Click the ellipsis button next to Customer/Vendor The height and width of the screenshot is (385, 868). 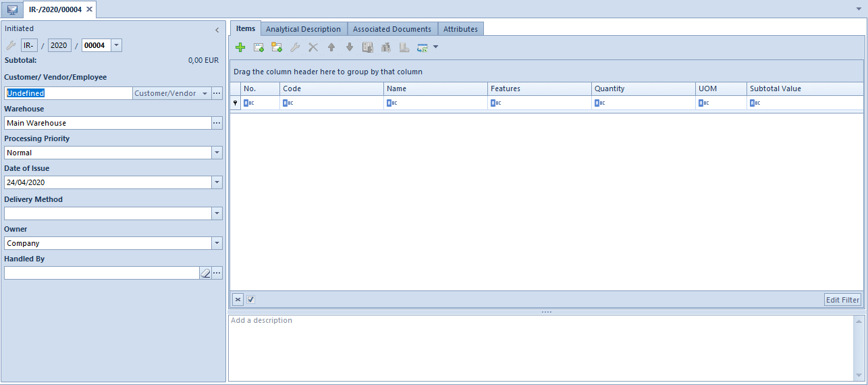[217, 93]
